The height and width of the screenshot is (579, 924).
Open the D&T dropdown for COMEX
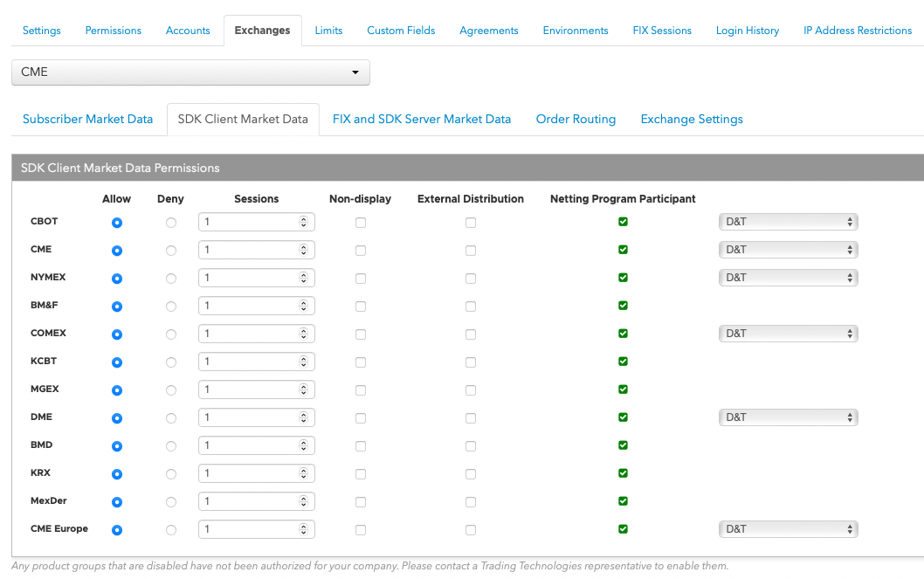click(x=789, y=334)
